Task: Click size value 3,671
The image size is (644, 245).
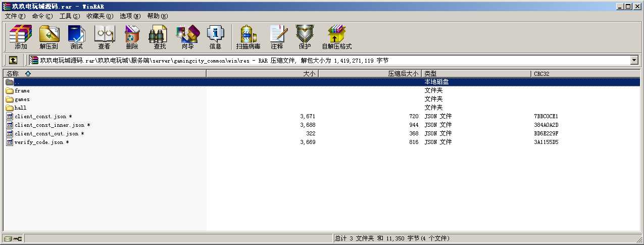Action: 308,117
